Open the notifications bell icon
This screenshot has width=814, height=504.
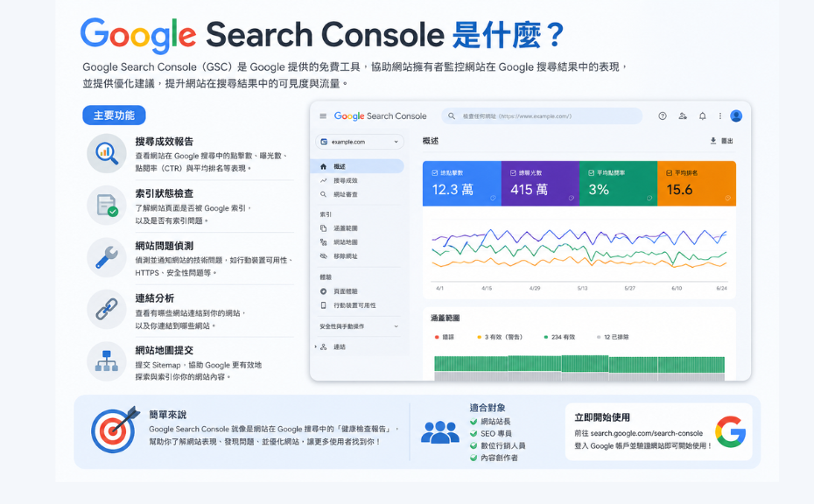click(x=702, y=115)
